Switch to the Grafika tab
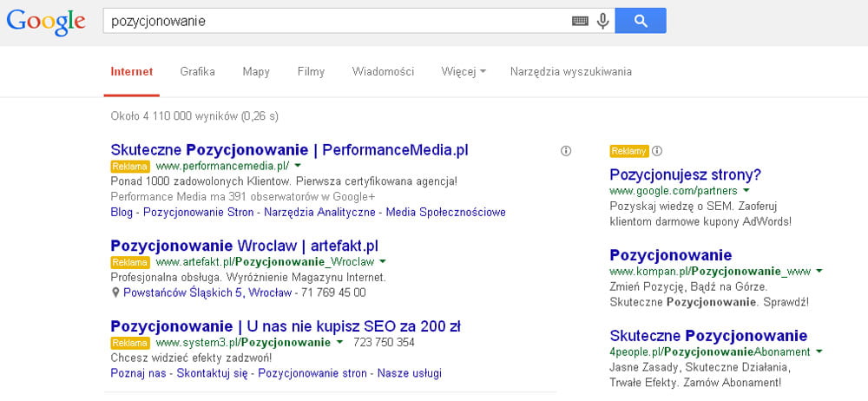Image resolution: width=868 pixels, height=401 pixels. point(198,71)
